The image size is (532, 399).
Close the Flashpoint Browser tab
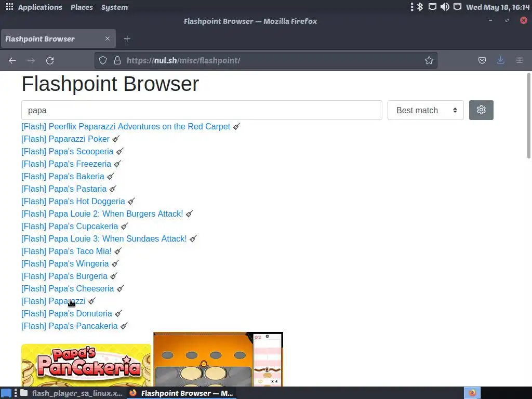pos(107,38)
